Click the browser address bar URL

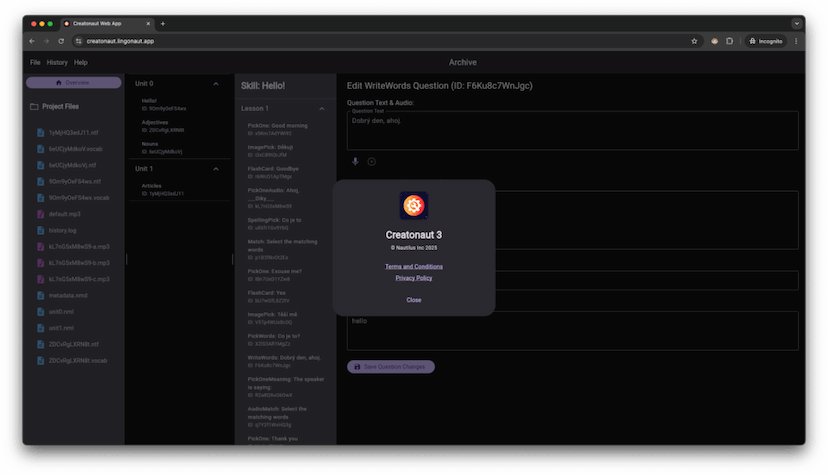(x=120, y=41)
